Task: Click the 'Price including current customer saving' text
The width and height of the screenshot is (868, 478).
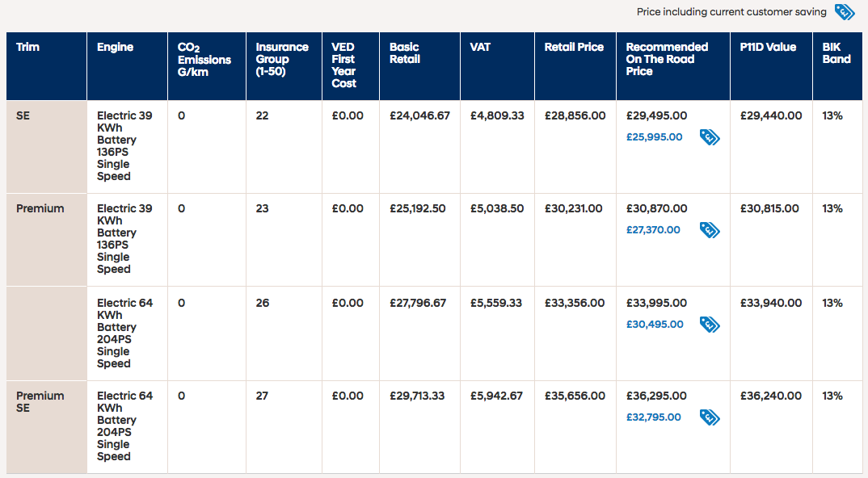Action: point(731,12)
